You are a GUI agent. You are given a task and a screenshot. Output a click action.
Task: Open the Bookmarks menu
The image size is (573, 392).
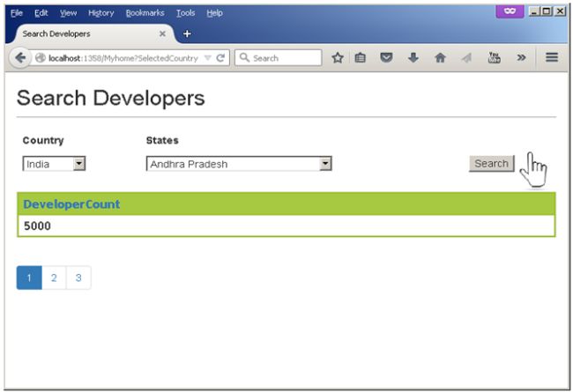pyautogui.click(x=145, y=13)
